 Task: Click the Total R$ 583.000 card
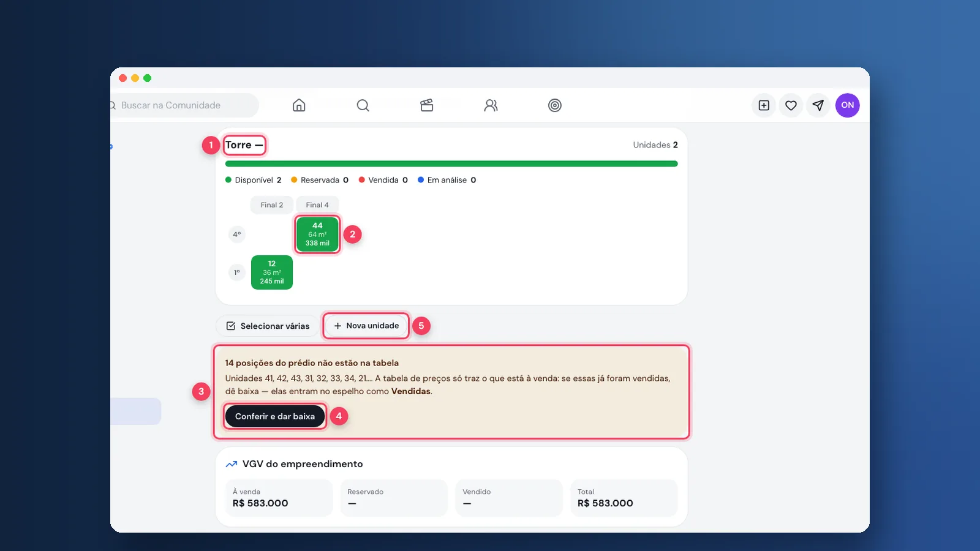pos(624,498)
